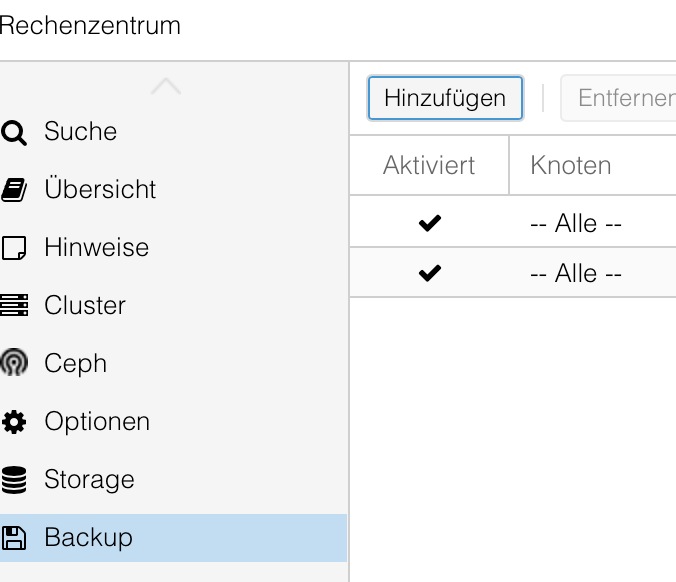Click the Ceph icon in sidebar
The image size is (676, 582).
14,364
